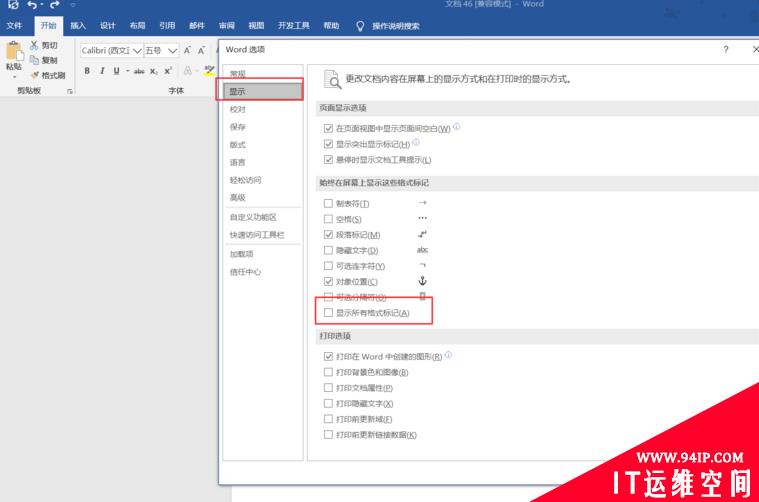Decrease font size with smaller A

coord(201,50)
